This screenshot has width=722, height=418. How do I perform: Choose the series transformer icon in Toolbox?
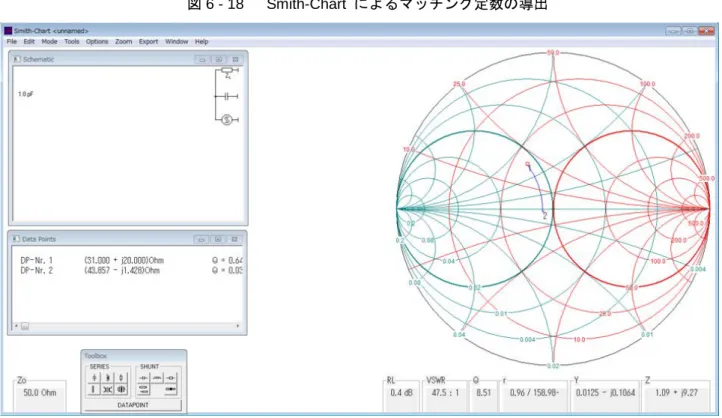click(108, 389)
